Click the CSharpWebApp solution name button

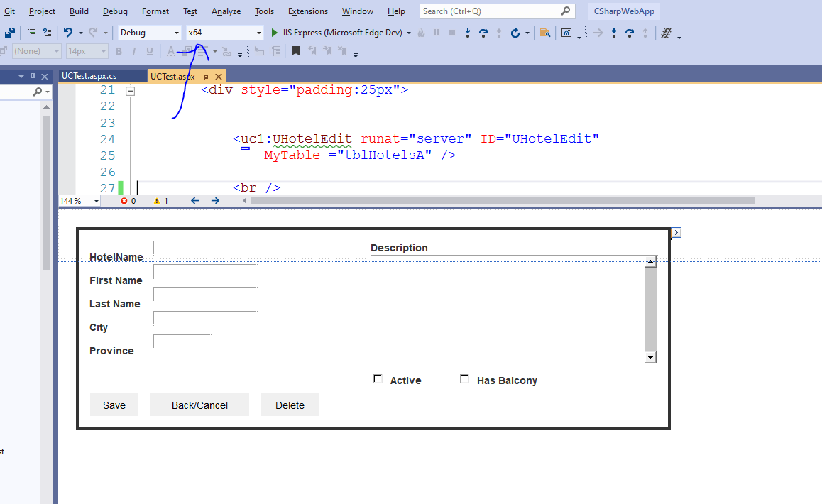click(x=624, y=11)
